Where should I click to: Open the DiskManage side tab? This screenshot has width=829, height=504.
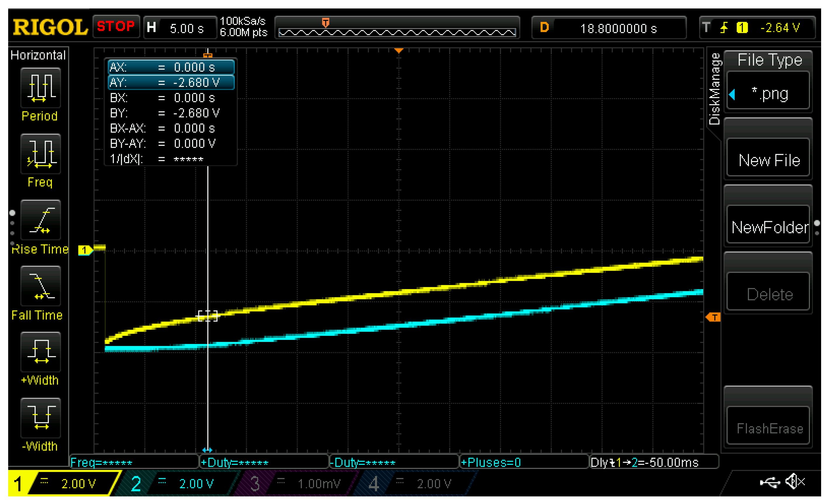(x=714, y=89)
